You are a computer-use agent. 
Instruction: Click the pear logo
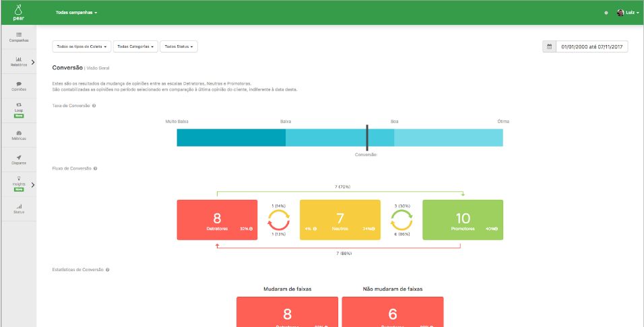tap(18, 13)
